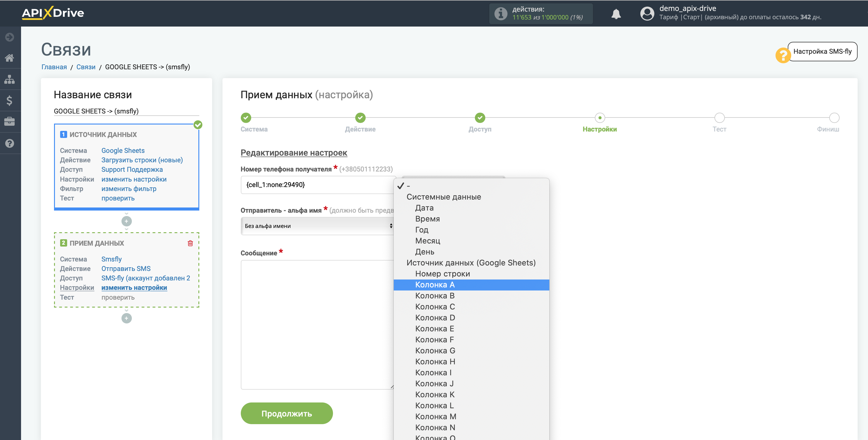The image size is (868, 440).
Task: Open connections sitemap icon in sidebar
Action: point(10,79)
